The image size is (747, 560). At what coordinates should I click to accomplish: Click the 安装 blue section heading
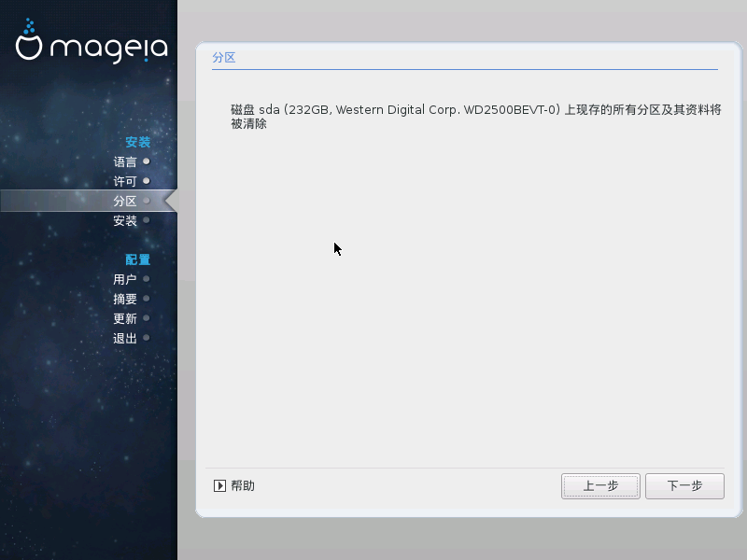[x=137, y=142]
